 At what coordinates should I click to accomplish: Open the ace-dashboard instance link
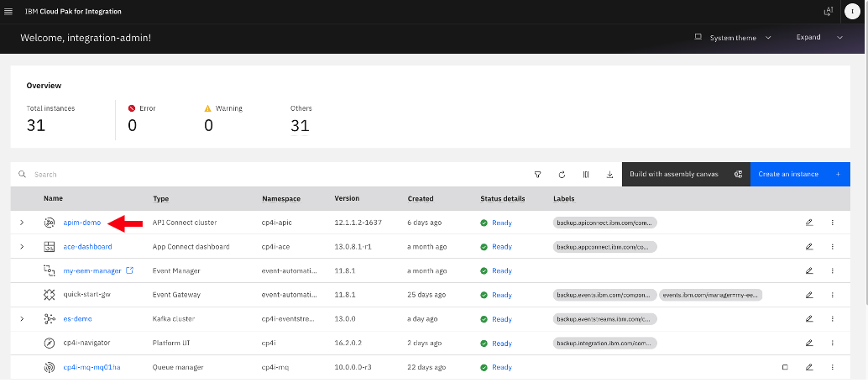[x=87, y=247]
